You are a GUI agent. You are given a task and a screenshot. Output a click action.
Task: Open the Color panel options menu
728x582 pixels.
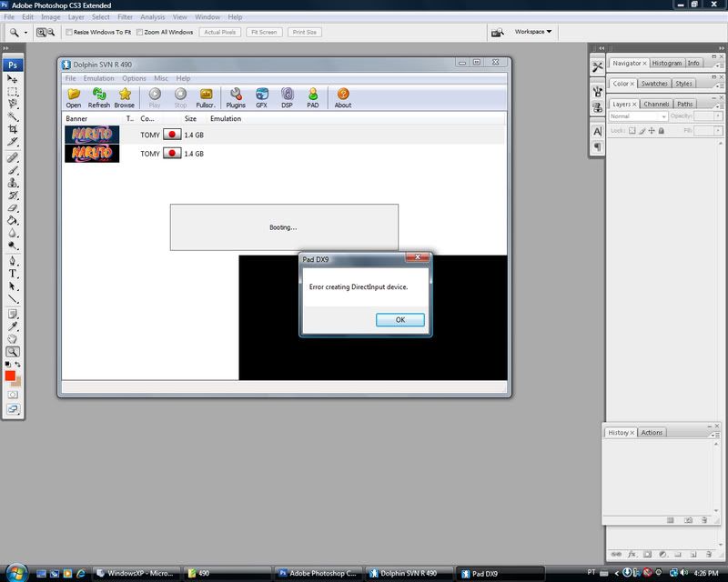(x=719, y=86)
